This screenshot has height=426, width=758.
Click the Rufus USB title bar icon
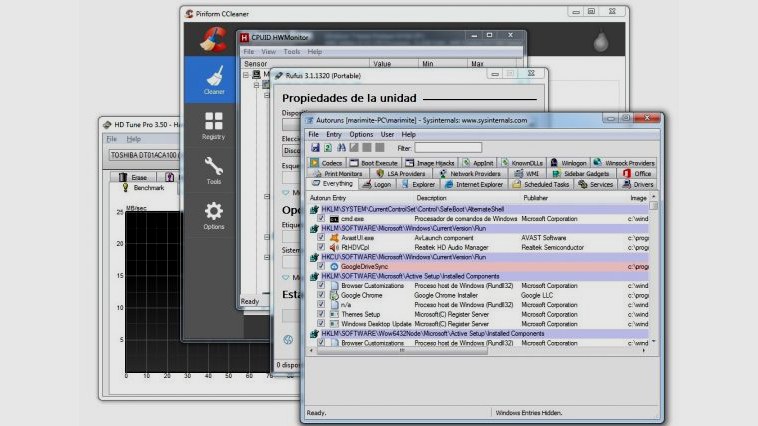coord(278,76)
